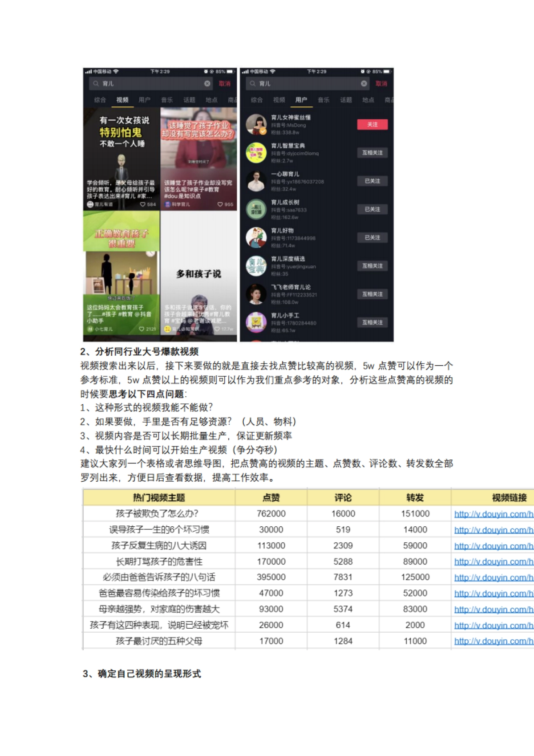534x756 pixels.
Task: Tap 育儿有道 author icon on first video
Action: click(90, 204)
